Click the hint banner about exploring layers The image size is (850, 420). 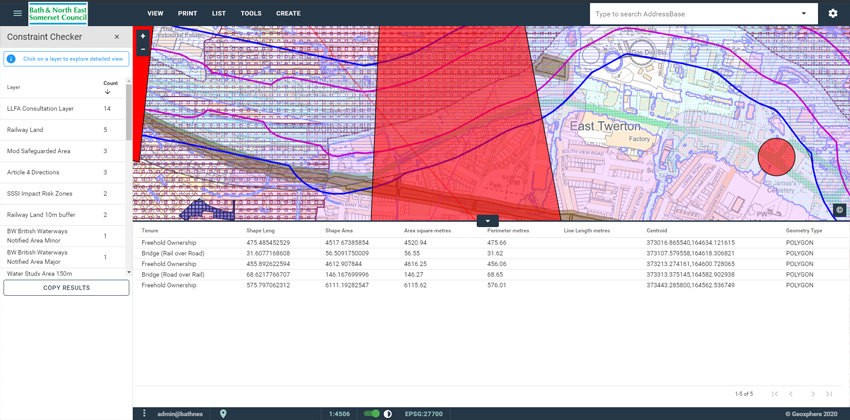[x=66, y=59]
